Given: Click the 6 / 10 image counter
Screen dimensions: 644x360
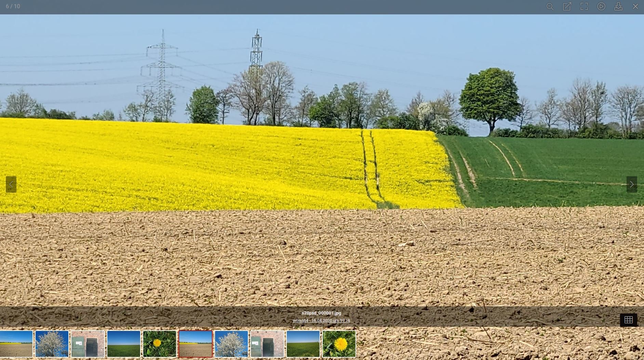Looking at the screenshot, I should point(13,7).
